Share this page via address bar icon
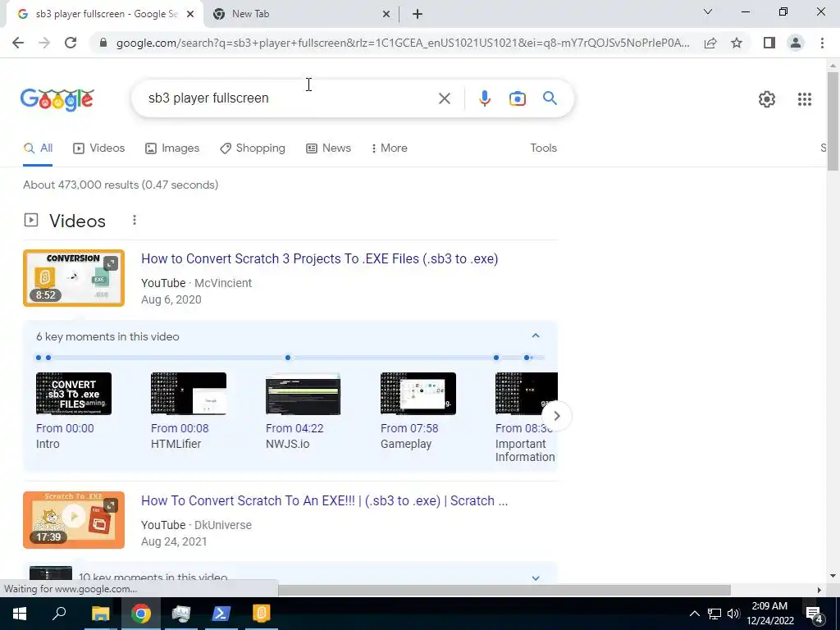 coord(710,43)
